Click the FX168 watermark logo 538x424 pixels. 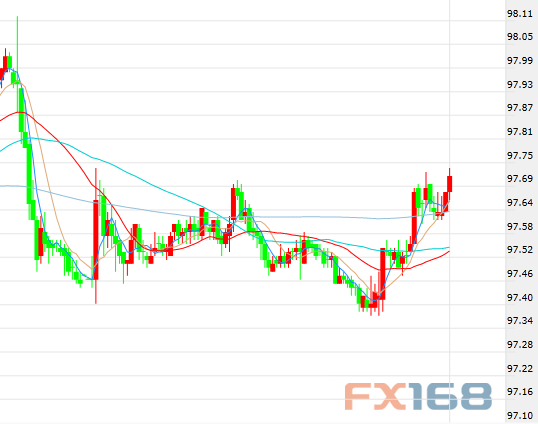tap(418, 396)
